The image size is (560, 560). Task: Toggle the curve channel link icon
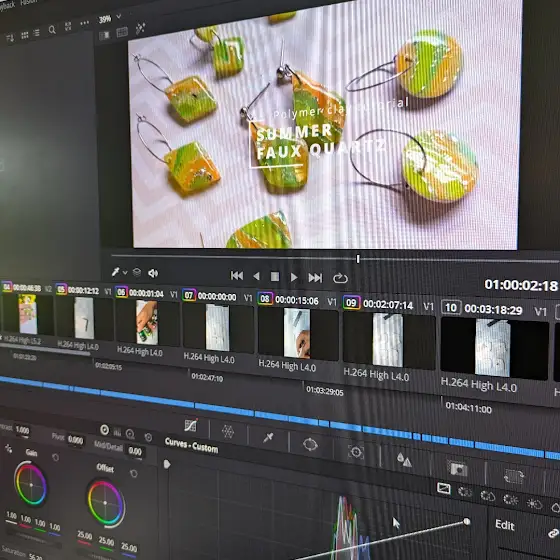(x=554, y=534)
